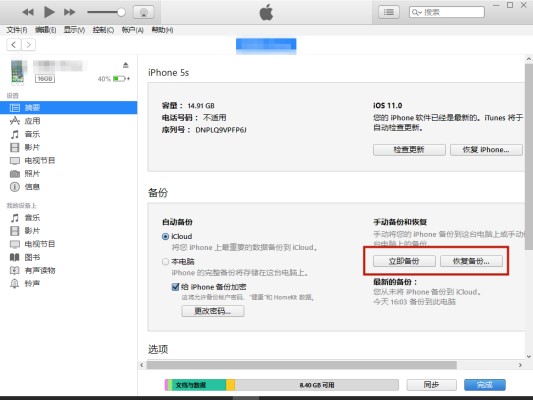Click the volume slider knob
This screenshot has height=400, width=533.
pyautogui.click(x=121, y=12)
